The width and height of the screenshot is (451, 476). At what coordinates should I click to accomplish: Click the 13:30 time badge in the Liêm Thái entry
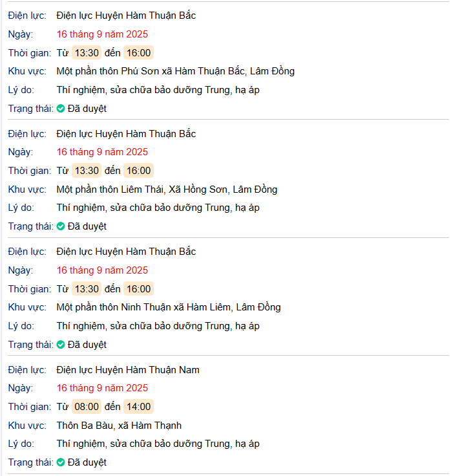coord(86,171)
